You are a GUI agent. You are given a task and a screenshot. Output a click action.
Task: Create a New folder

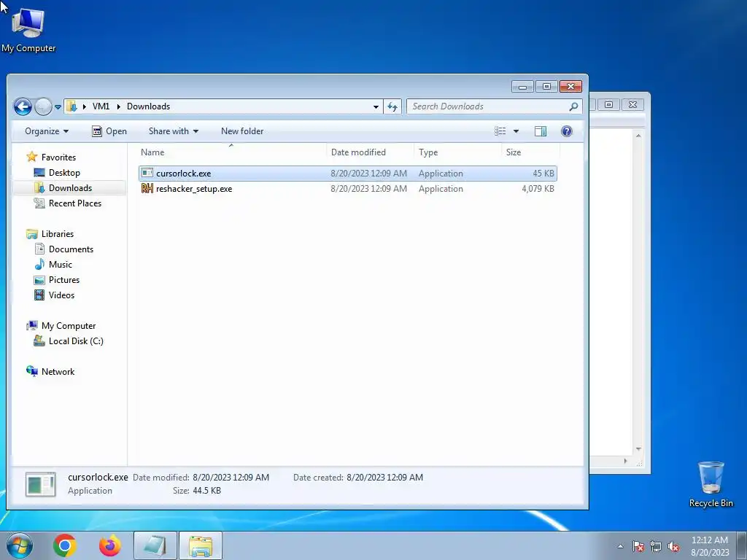[242, 131]
